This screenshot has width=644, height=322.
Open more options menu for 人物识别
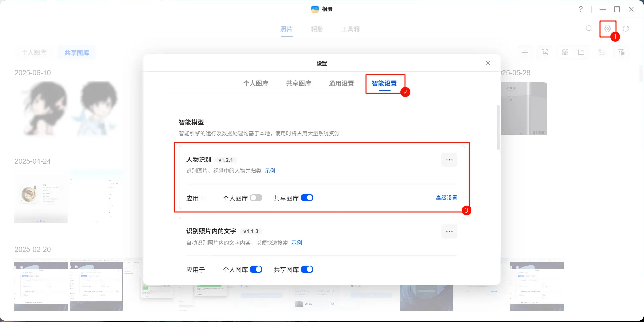449,160
